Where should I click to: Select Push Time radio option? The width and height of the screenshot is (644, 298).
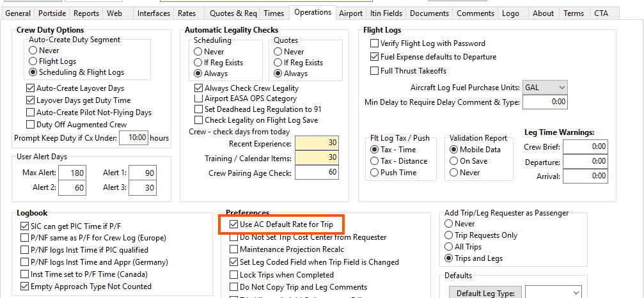tap(375, 173)
